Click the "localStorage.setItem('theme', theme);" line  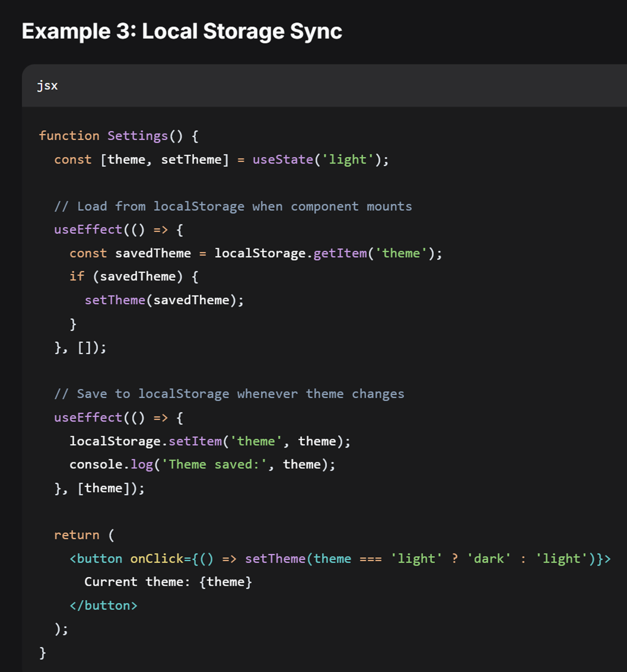[x=210, y=441]
